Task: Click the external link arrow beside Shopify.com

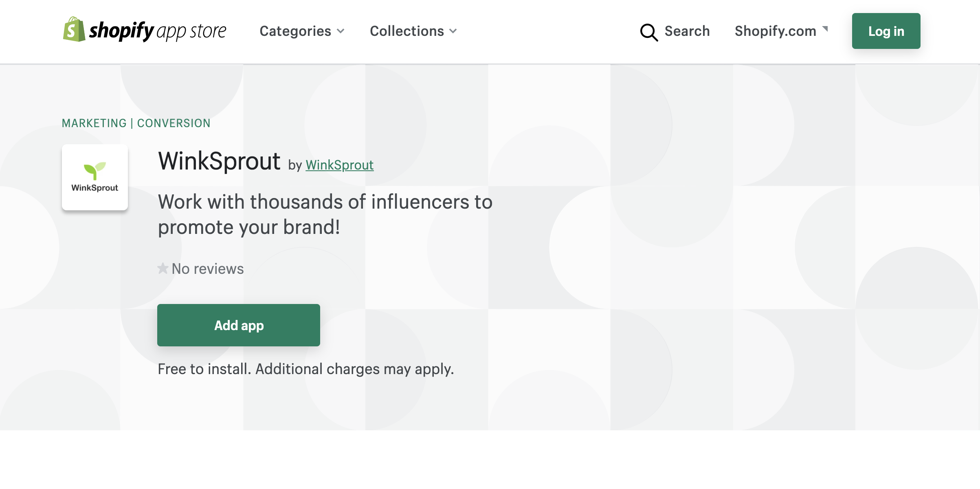Action: (825, 29)
